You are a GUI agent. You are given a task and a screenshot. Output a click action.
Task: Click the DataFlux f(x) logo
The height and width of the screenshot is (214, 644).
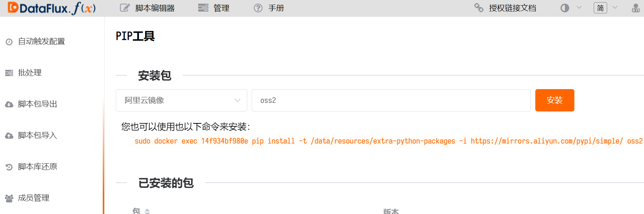coord(52,8)
